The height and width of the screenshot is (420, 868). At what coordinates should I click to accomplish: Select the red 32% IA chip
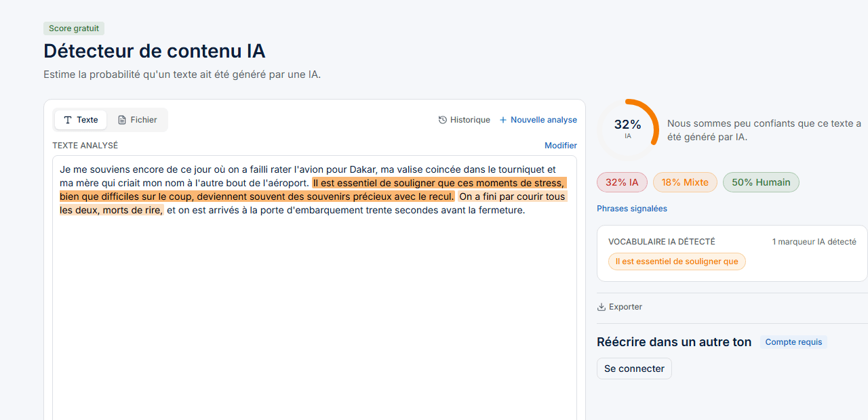pos(622,182)
